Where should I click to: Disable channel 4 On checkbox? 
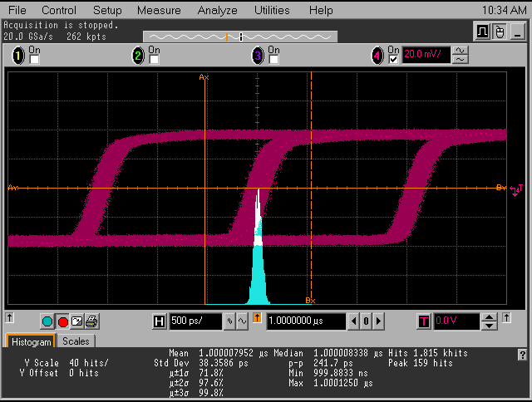click(x=393, y=60)
